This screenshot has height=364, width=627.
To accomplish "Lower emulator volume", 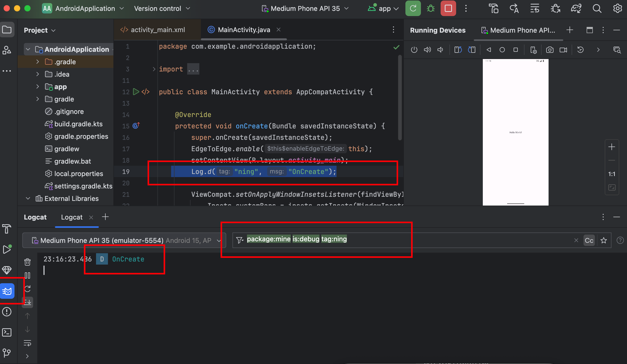I will tap(440, 50).
